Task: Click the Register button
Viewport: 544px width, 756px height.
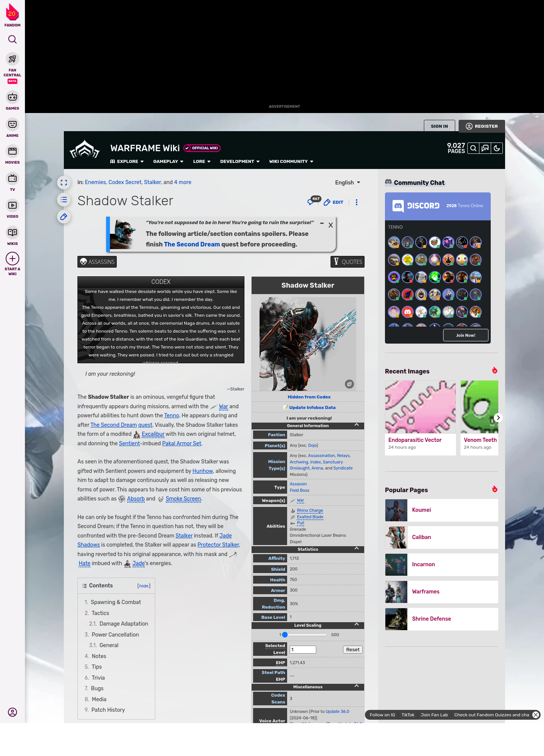Action: (482, 126)
